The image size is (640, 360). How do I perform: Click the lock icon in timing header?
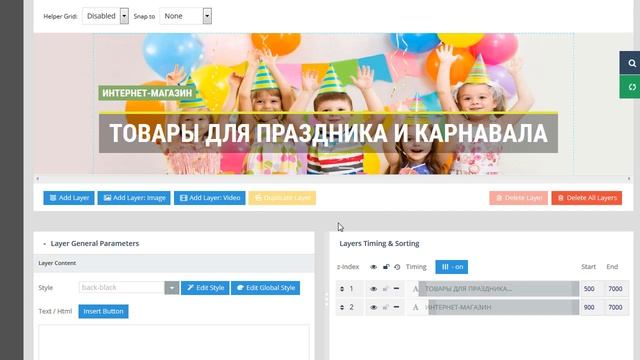click(386, 267)
